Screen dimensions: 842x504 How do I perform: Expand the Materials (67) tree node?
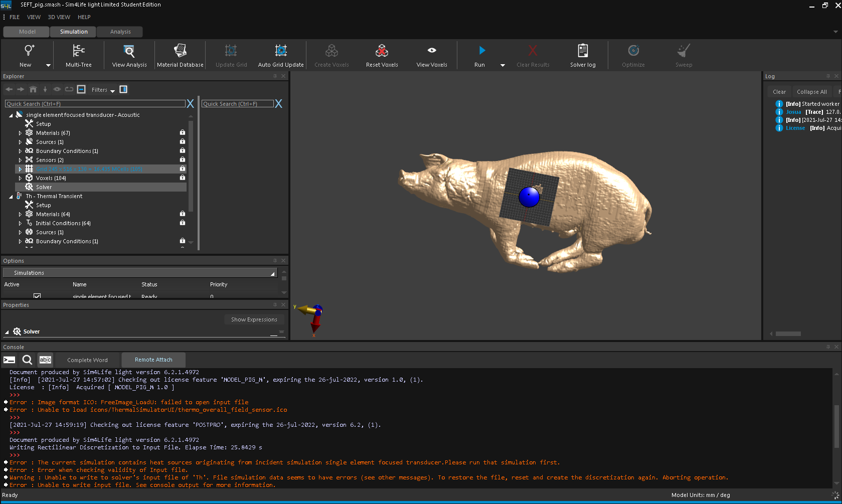(x=20, y=133)
